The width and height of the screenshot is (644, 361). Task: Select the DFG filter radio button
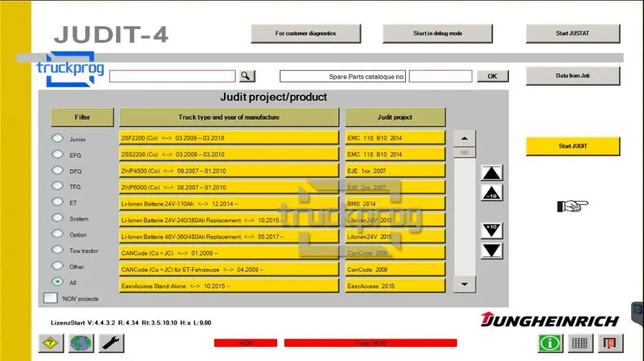point(57,171)
